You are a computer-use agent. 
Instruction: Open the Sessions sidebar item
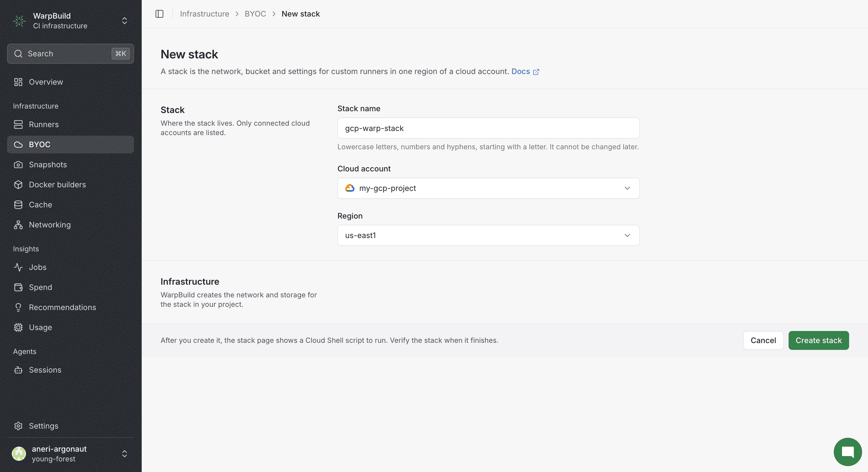click(71, 370)
